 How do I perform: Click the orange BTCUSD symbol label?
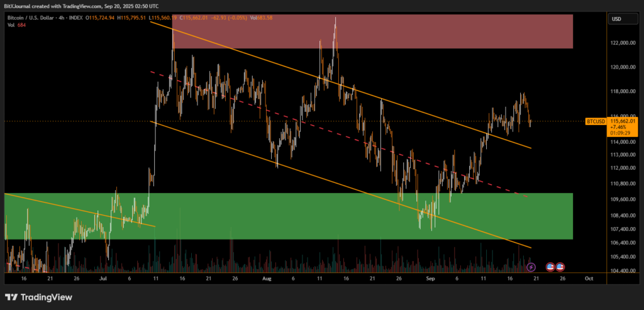(x=595, y=120)
